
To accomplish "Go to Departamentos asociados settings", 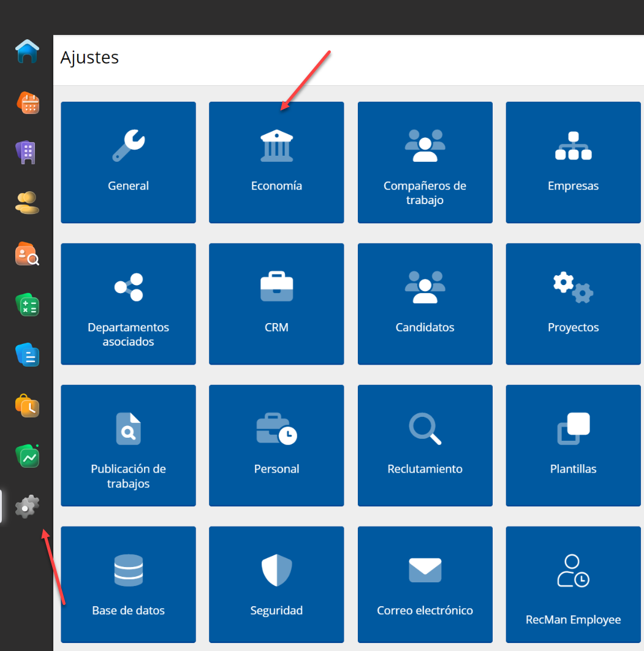I will [128, 304].
